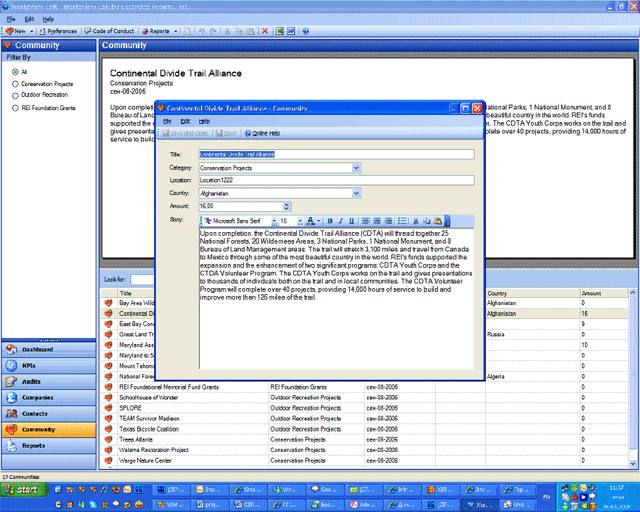Select REI Foundation Grants filter radio button
640x512 pixels.
point(15,108)
